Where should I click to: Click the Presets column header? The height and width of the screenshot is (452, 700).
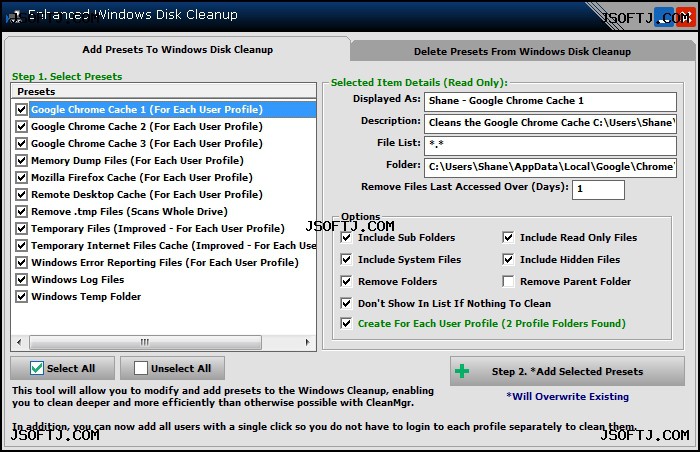pyautogui.click(x=163, y=91)
